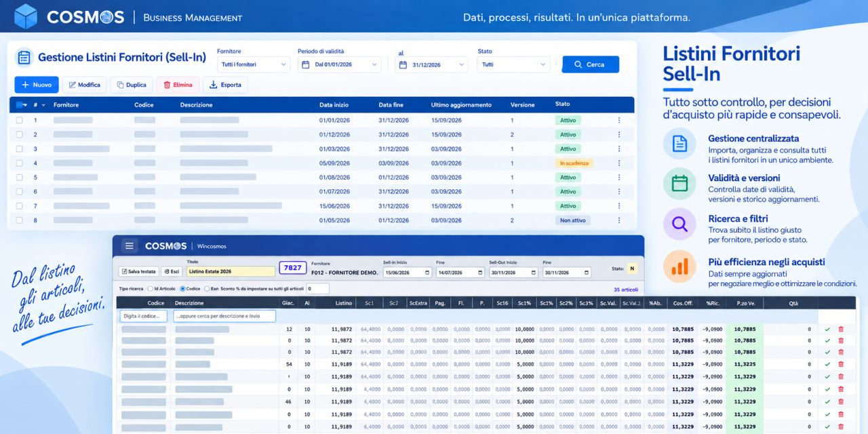The width and height of the screenshot is (868, 434).
Task: Click the Esci button
Action: click(171, 271)
